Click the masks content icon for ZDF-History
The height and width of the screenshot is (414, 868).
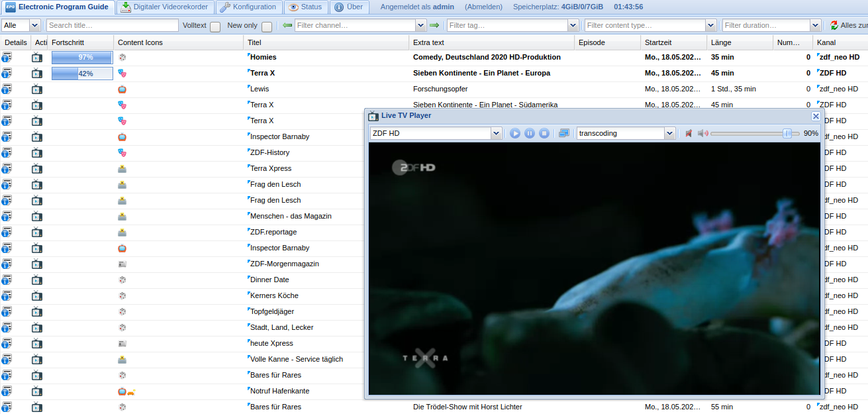(122, 152)
